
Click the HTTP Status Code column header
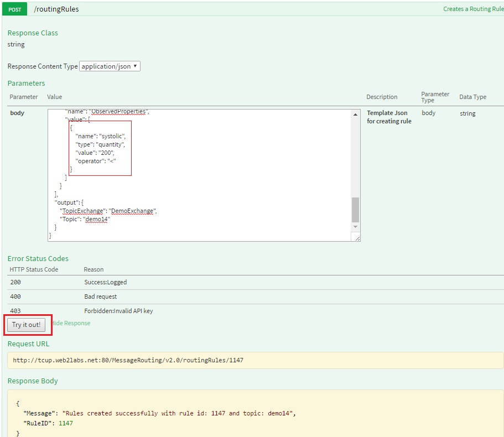[34, 269]
